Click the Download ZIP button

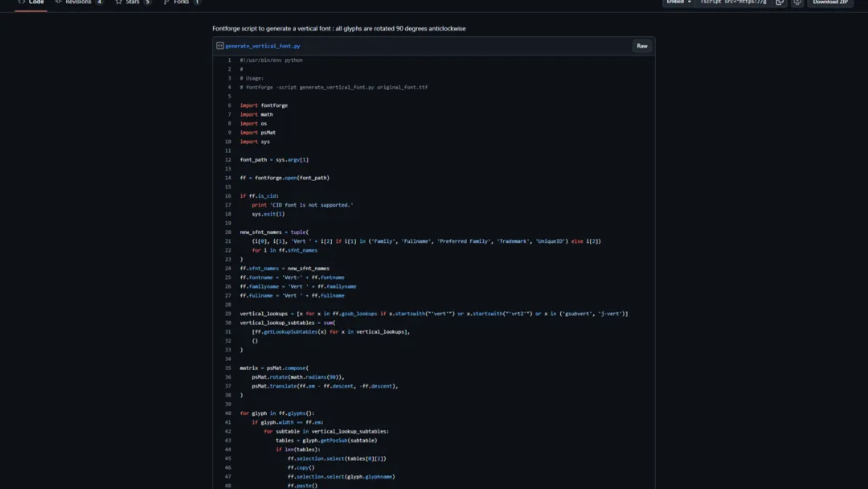829,3
